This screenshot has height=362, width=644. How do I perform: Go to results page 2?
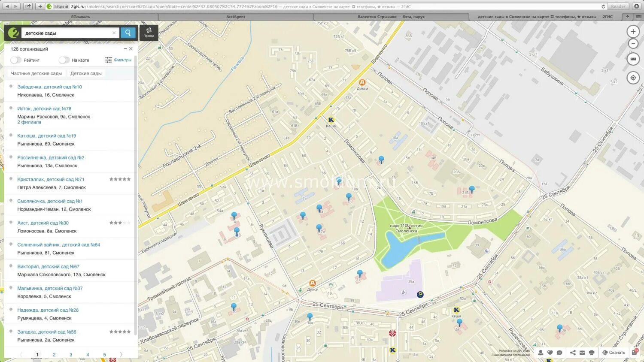(x=54, y=355)
